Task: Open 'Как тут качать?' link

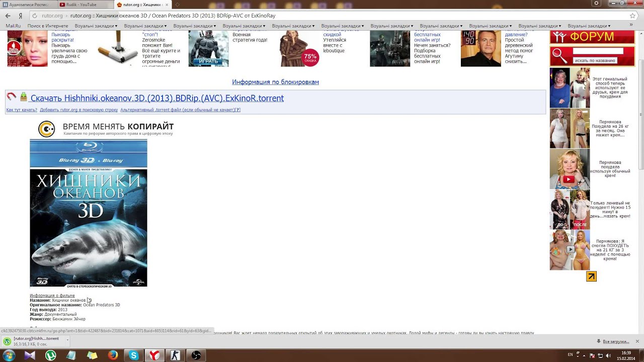Action: pyautogui.click(x=22, y=110)
